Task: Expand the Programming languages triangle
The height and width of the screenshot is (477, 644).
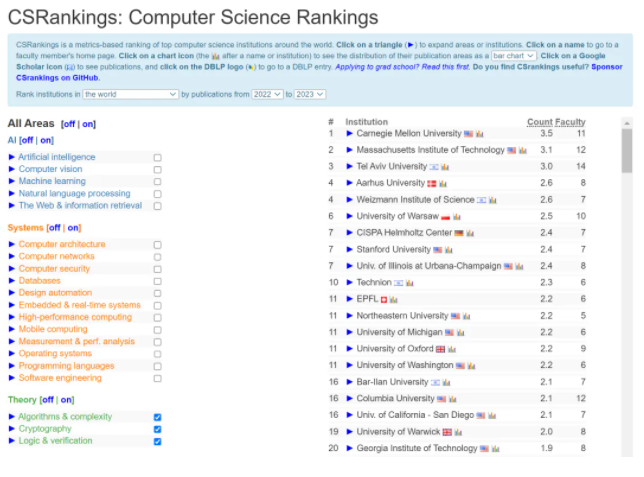Action: pos(12,366)
